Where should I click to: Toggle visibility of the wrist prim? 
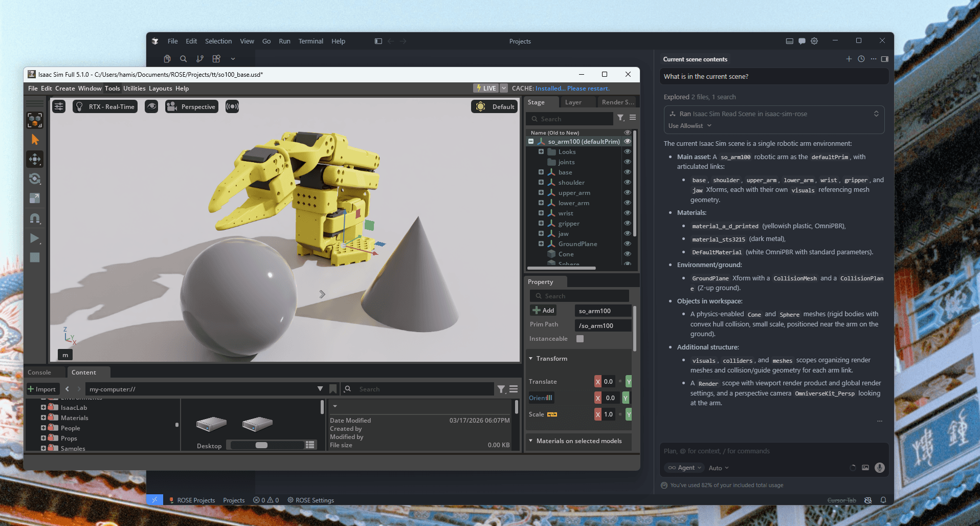(x=628, y=213)
